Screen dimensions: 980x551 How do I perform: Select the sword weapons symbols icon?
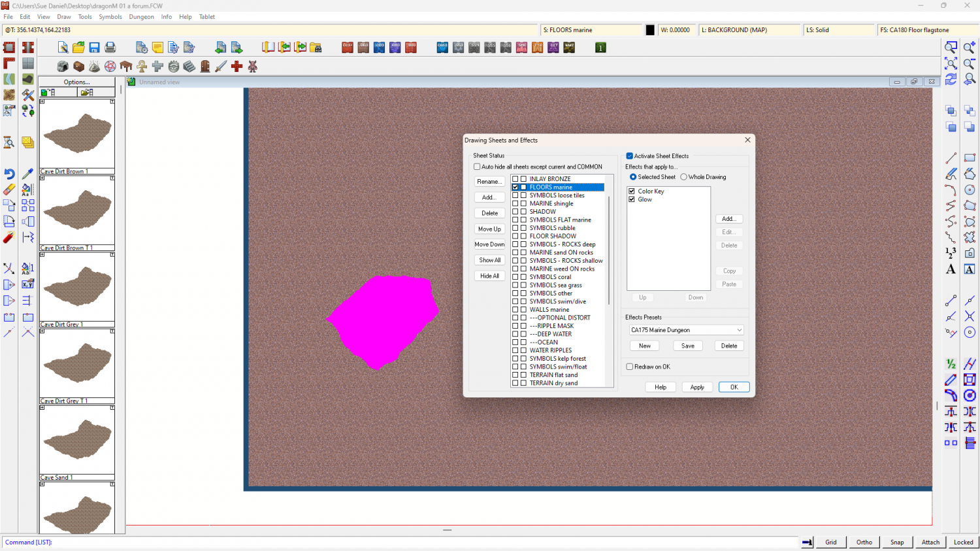click(221, 66)
